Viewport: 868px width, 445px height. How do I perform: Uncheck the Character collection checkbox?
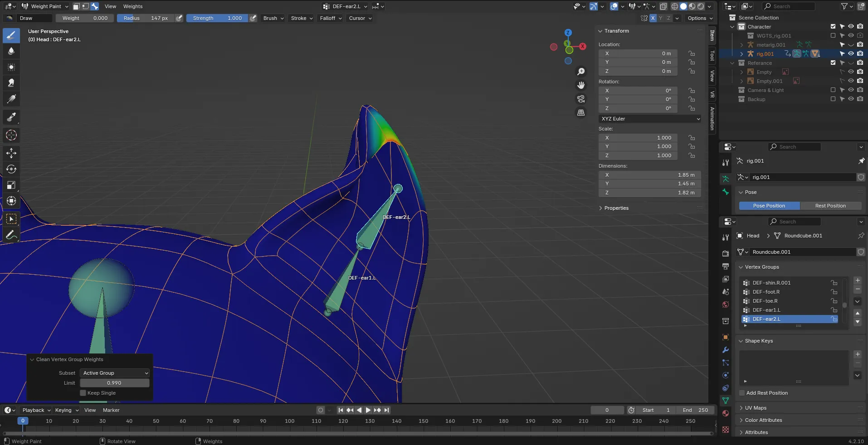tap(833, 27)
